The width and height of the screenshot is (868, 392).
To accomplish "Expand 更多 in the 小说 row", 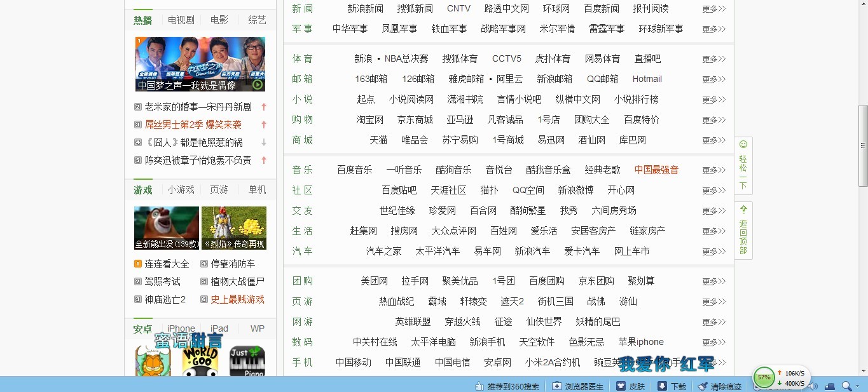I will [x=714, y=100].
